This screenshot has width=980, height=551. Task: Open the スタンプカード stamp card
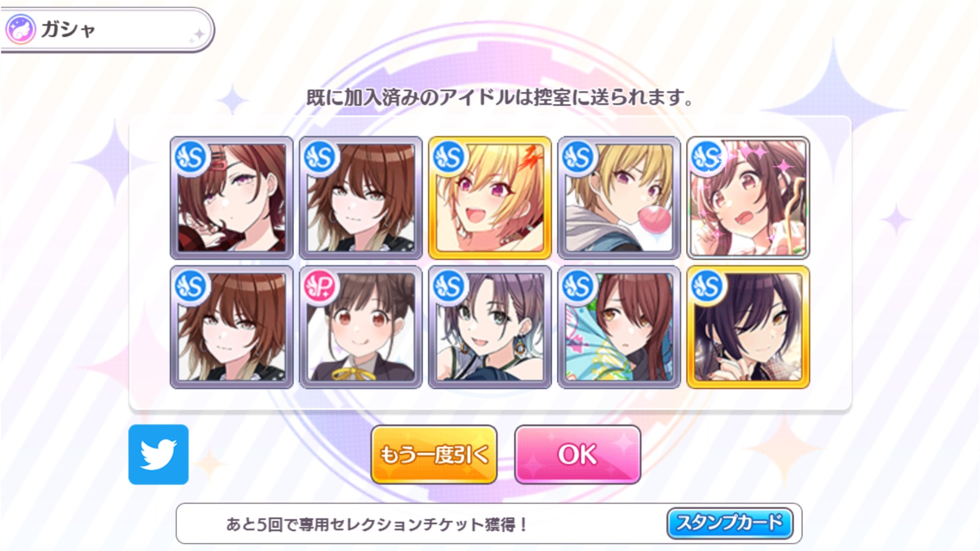pyautogui.click(x=729, y=523)
